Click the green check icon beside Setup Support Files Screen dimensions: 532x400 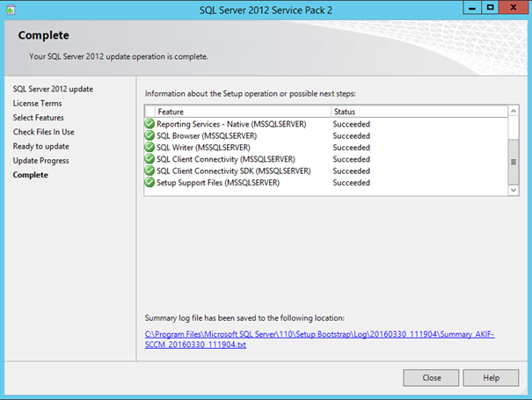(149, 183)
